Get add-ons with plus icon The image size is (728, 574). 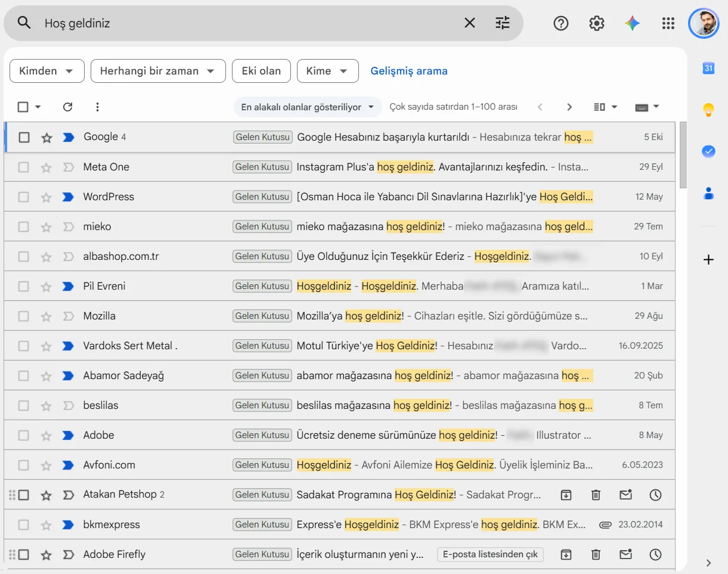click(708, 260)
